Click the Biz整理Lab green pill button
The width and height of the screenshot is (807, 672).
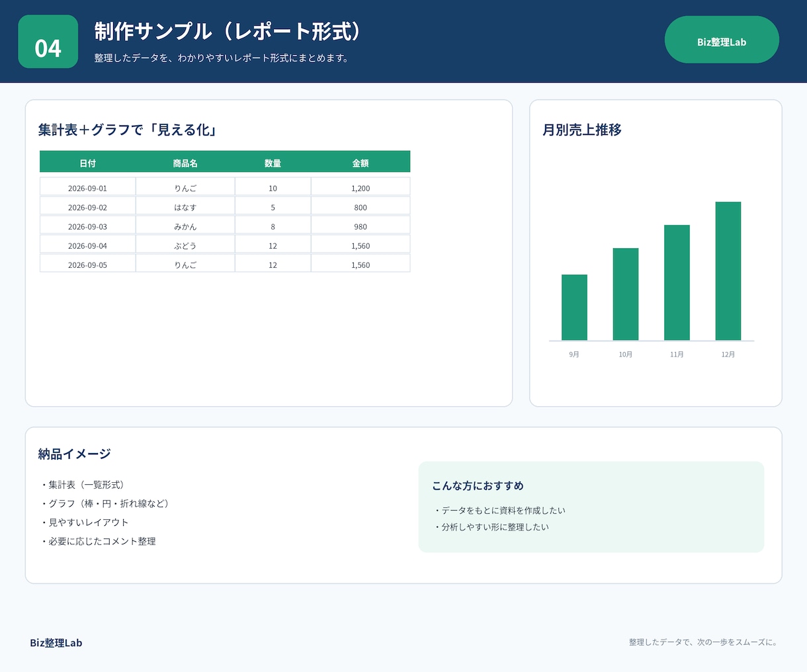point(722,40)
